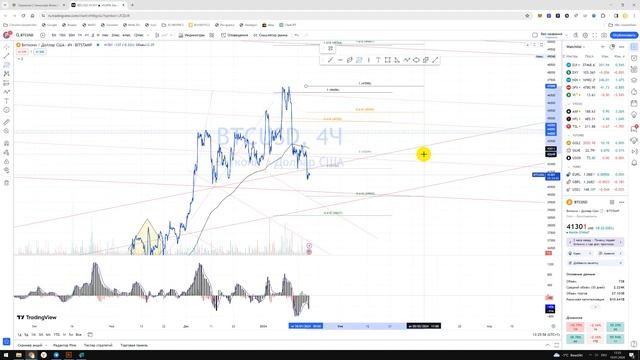Open the alerts clock icon in right sidebar
Image resolution: width=640 pixels, height=360 pixels.
634,58
